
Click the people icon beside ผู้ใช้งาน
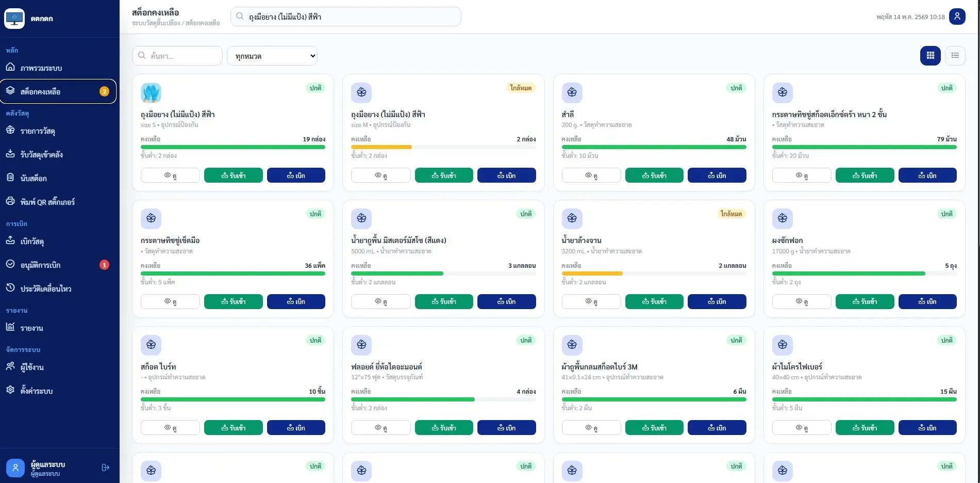click(10, 366)
